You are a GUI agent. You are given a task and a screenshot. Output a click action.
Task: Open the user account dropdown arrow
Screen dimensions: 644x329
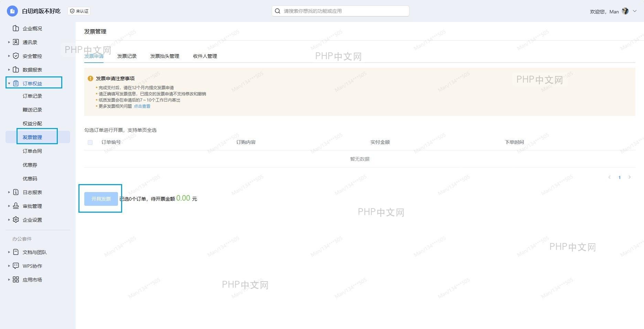coord(635,11)
